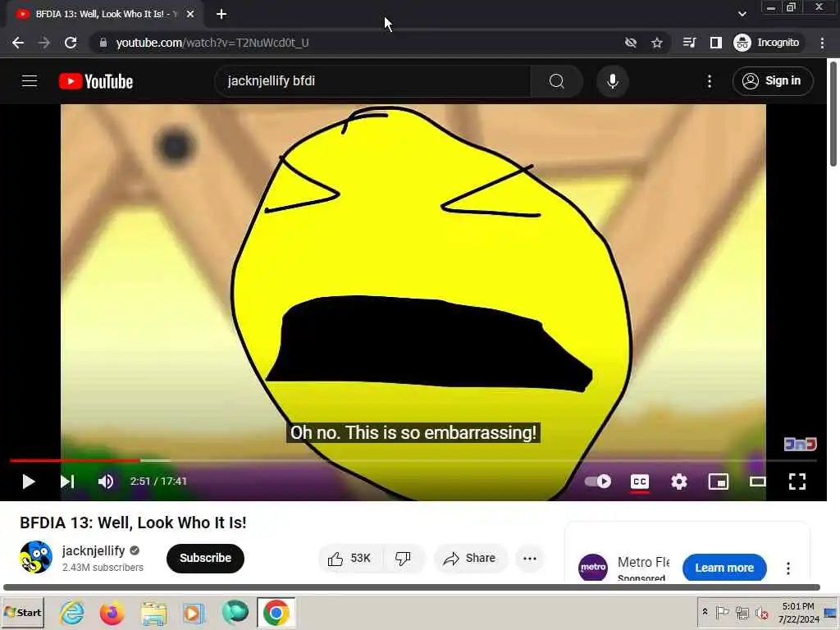Like the video (53K)
The image size is (840, 630).
(x=349, y=558)
